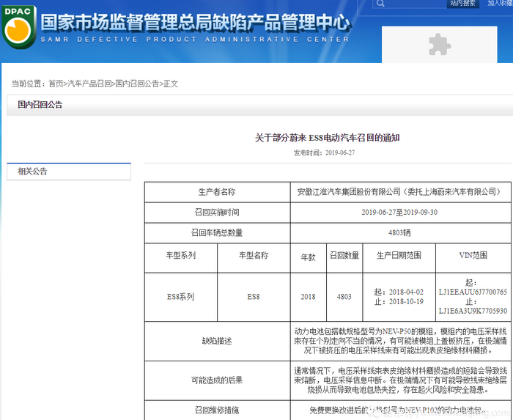Click the 2018 model year cell
Screen dimensions: 513x420
point(309,297)
